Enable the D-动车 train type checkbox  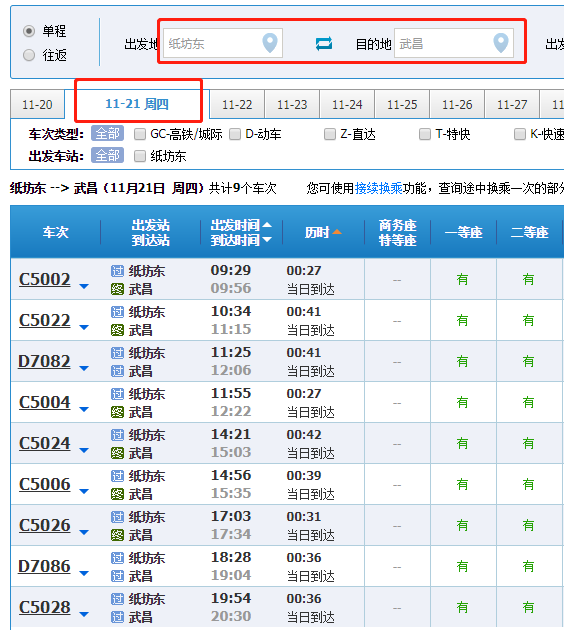235,134
